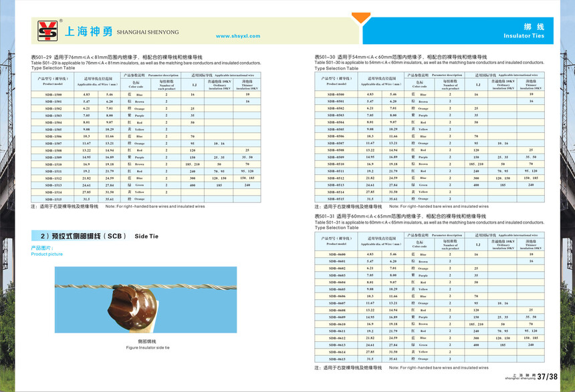Click the SDB-0501 product model cell
This screenshot has width=575, height=392.
[336, 101]
